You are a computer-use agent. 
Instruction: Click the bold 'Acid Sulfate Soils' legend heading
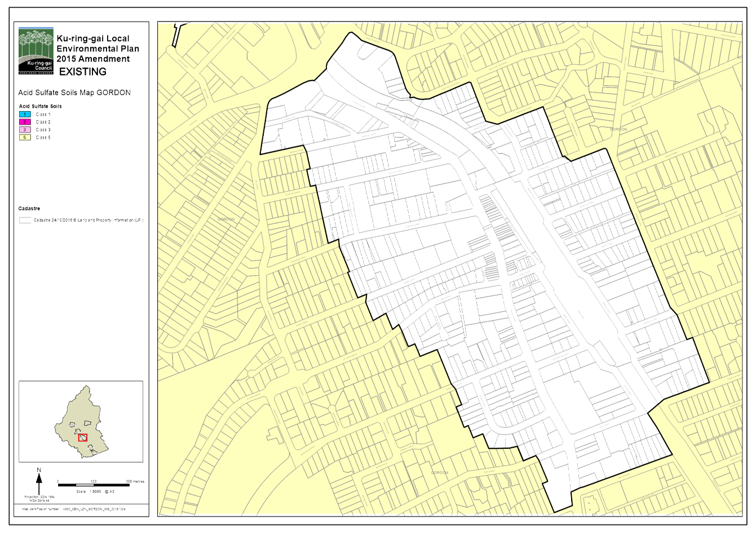pos(40,106)
